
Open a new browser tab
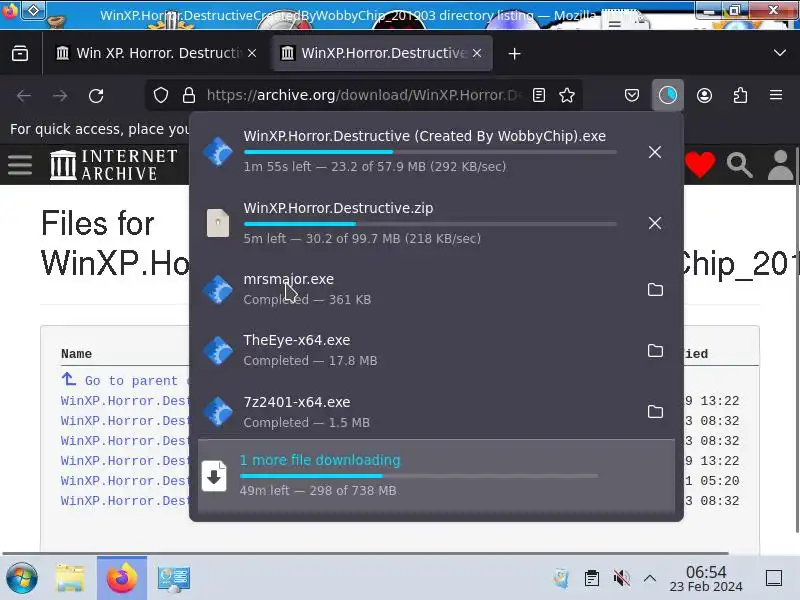(x=514, y=54)
